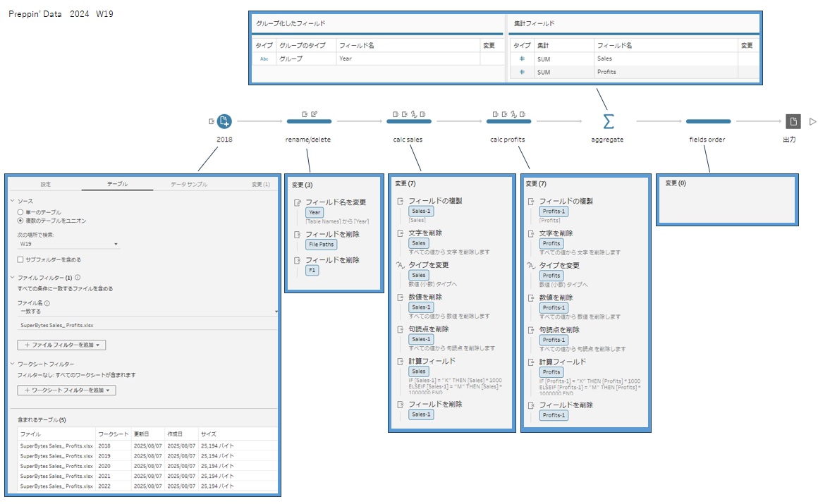830x504 pixels.
Task: Select the fields order step
Action: (x=707, y=121)
